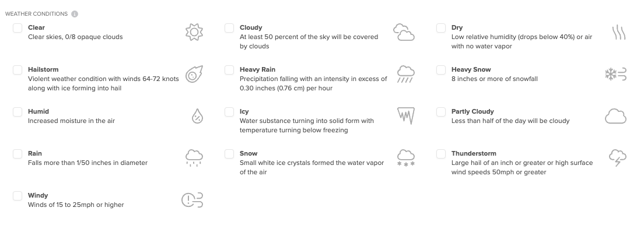Image resolution: width=644 pixels, height=225 pixels.
Task: Click the Humid water droplet icon
Action: [198, 116]
